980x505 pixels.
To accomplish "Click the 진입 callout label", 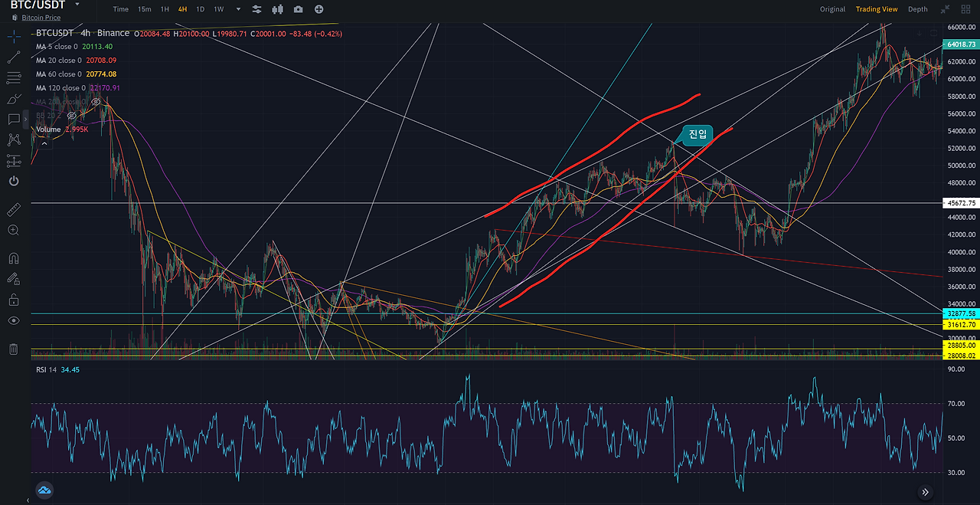I will 697,134.
